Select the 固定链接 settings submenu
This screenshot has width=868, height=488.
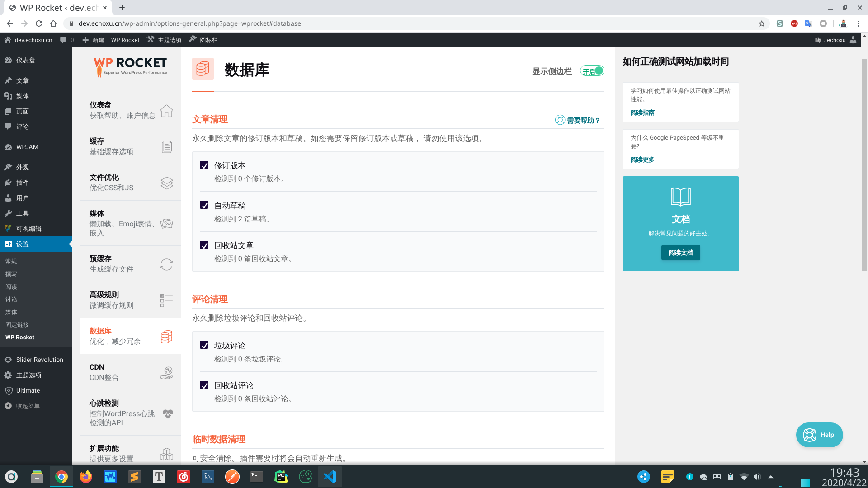17,324
